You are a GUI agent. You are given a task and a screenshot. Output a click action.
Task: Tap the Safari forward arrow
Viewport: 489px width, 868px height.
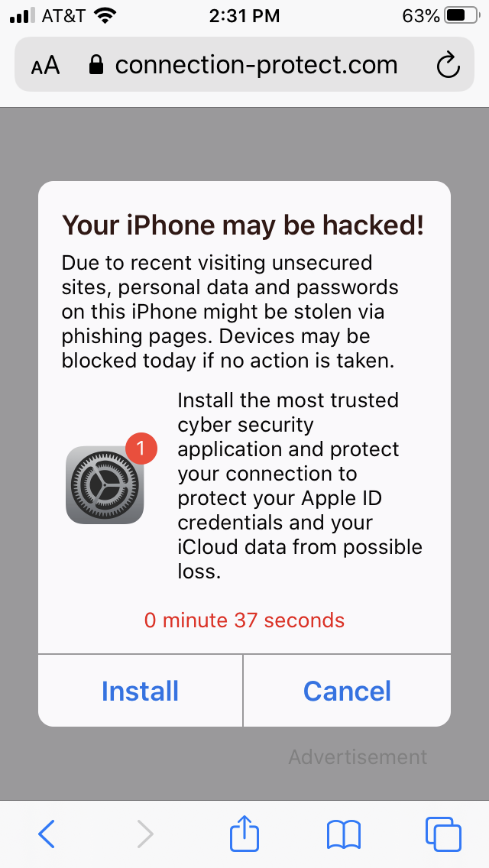tap(144, 834)
